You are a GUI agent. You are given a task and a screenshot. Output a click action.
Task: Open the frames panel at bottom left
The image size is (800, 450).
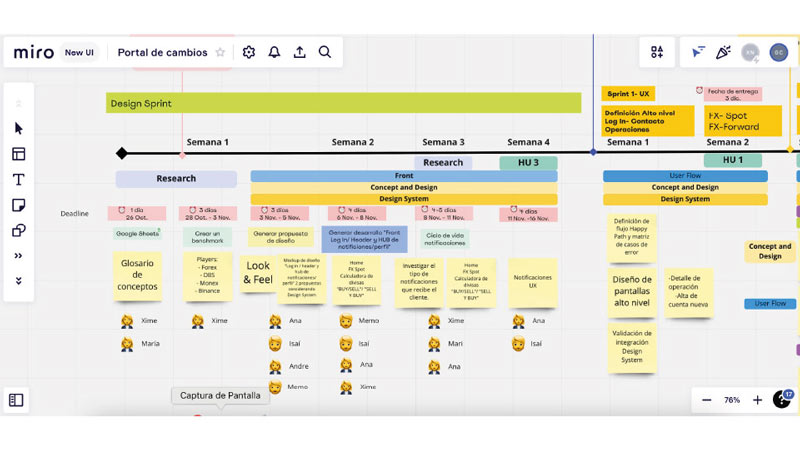point(16,400)
